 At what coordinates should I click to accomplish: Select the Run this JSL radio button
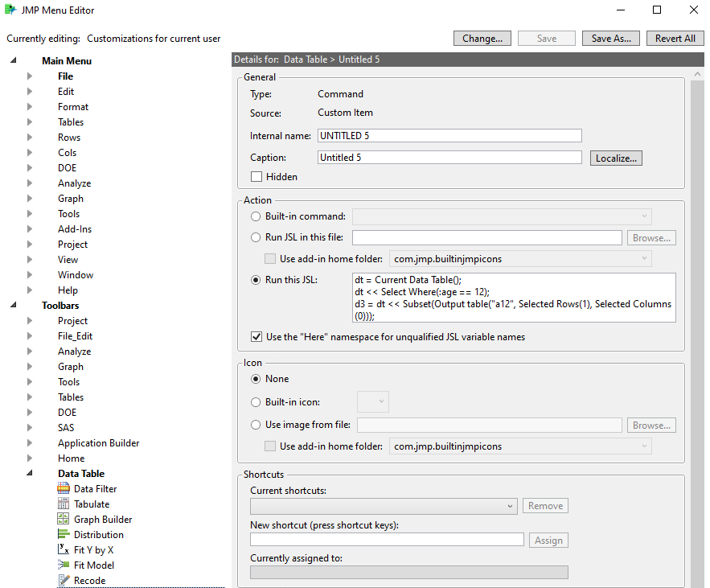point(256,280)
